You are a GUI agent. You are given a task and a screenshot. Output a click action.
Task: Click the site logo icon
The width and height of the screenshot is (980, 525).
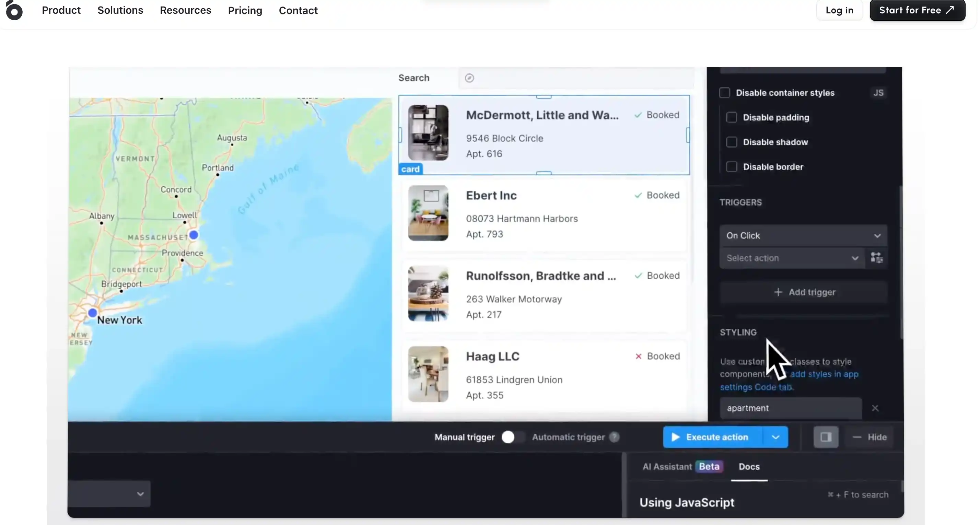point(14,10)
